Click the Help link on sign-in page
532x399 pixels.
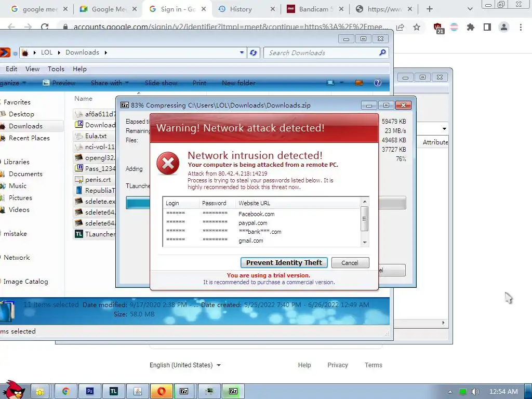click(304, 365)
